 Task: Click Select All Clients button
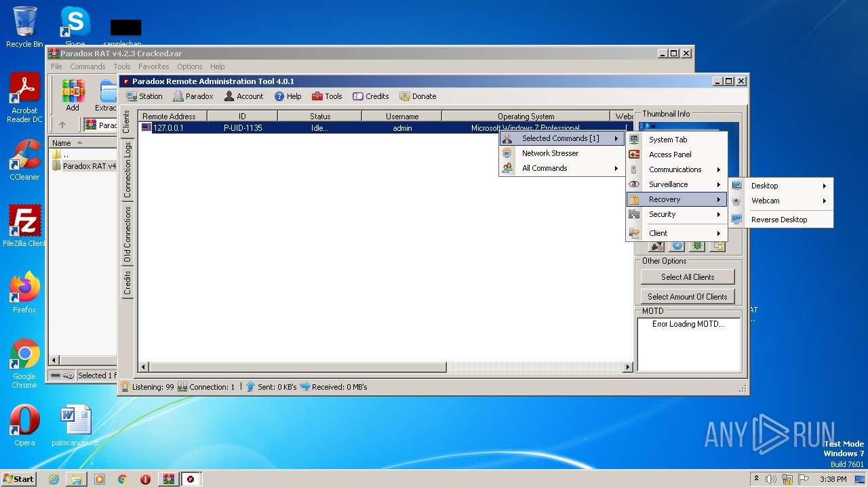688,277
